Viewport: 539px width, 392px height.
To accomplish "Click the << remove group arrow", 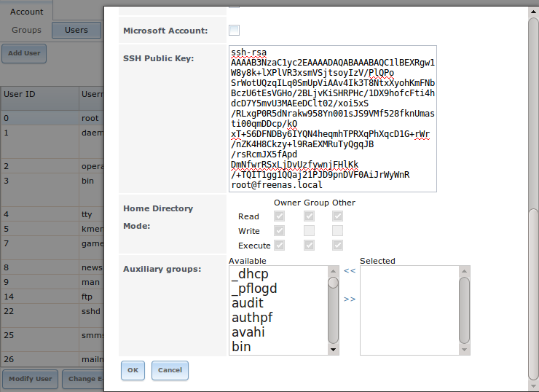I will click(350, 271).
